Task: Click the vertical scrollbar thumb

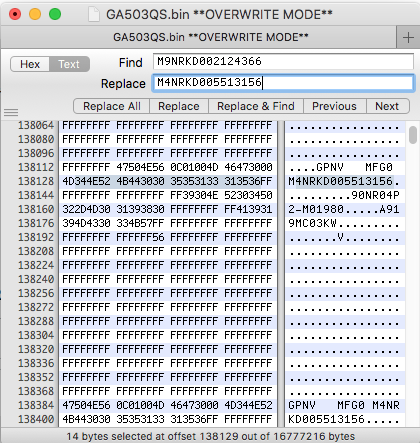Action: [413, 135]
